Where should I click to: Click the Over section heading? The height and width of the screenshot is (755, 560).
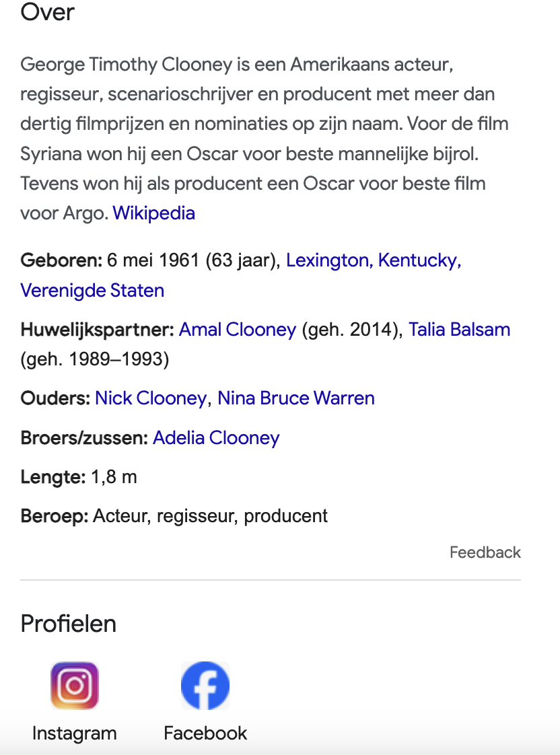47,12
